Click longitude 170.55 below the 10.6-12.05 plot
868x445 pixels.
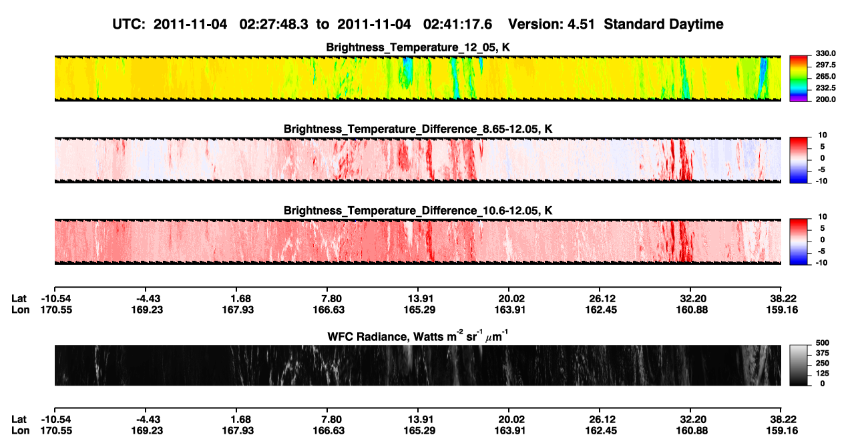[54, 310]
